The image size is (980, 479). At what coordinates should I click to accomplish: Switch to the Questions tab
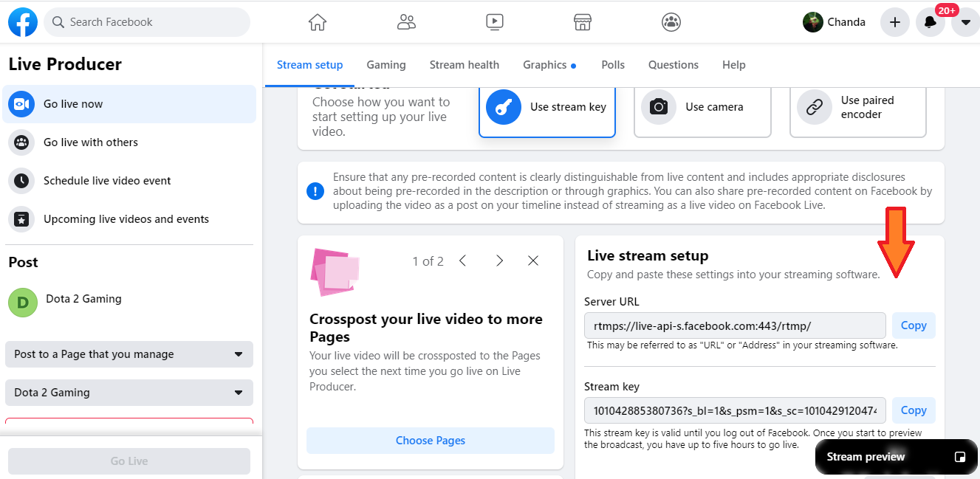point(674,65)
